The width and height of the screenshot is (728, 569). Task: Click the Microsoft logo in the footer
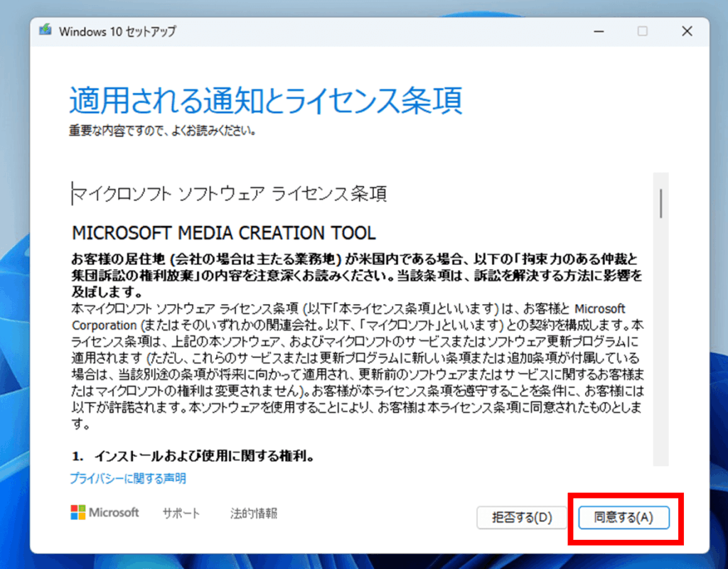[x=105, y=512]
